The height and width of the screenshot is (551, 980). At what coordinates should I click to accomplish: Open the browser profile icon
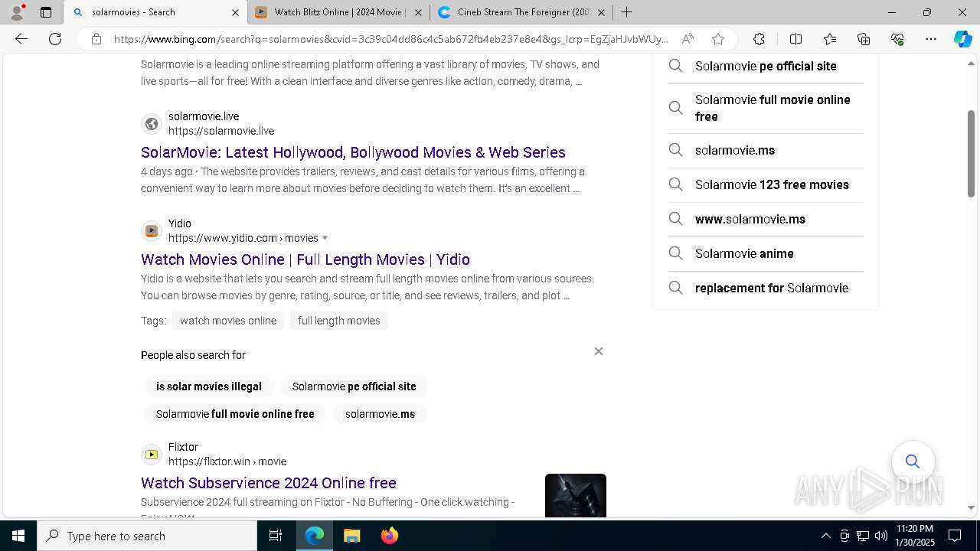(17, 12)
